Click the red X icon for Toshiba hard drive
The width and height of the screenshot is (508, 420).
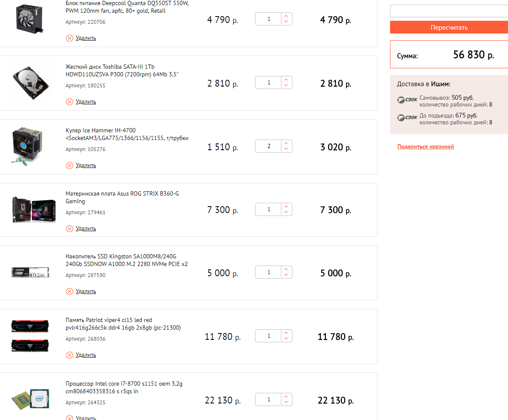pyautogui.click(x=70, y=102)
